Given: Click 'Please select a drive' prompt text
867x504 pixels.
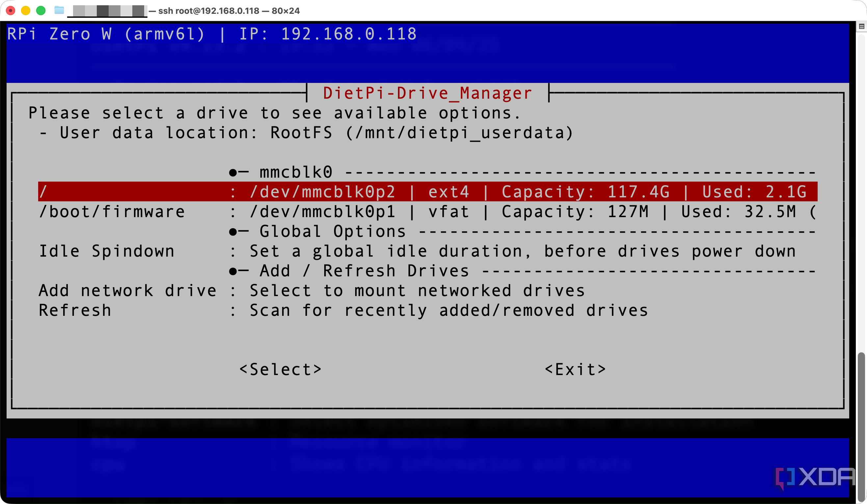Looking at the screenshot, I should [275, 113].
